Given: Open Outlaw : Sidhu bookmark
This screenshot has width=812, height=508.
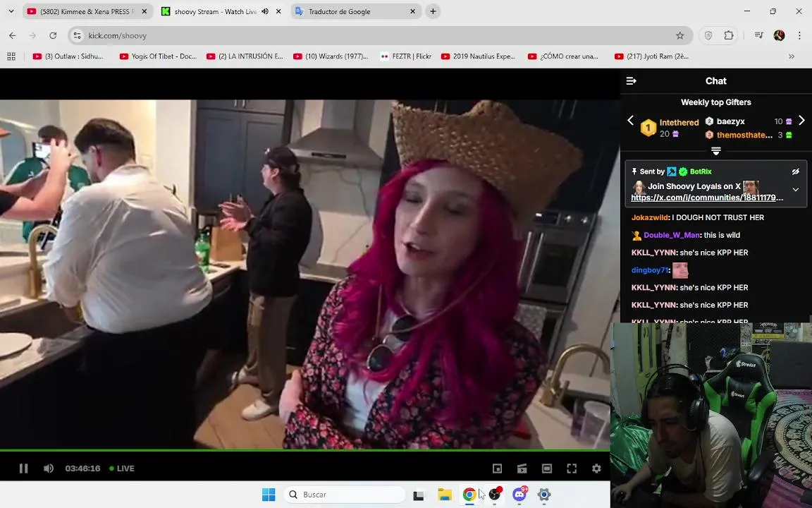Looking at the screenshot, I should (x=68, y=56).
